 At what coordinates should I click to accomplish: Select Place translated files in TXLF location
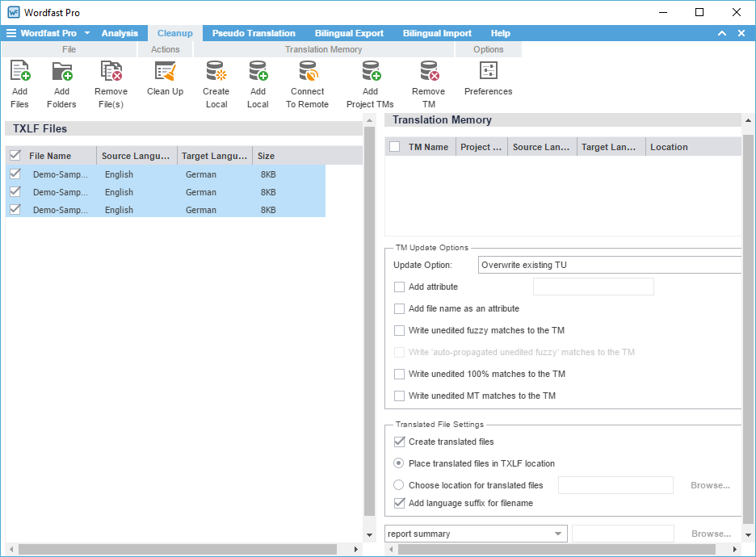399,463
